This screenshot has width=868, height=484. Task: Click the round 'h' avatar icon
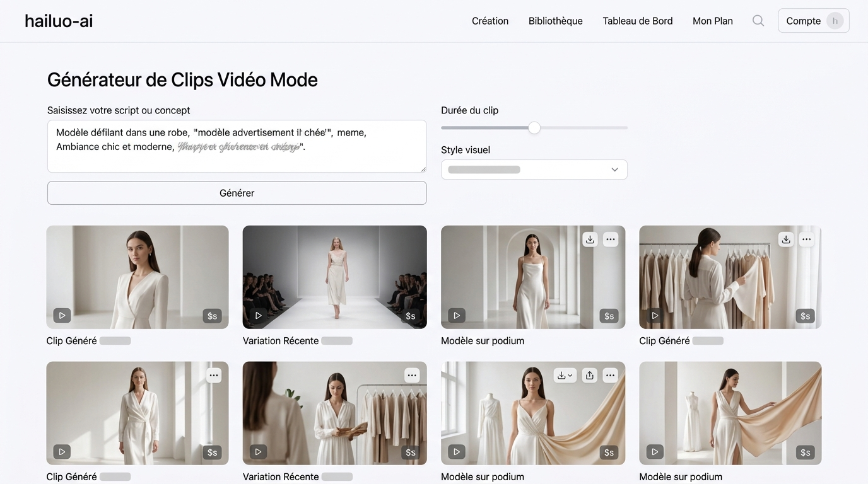click(835, 21)
